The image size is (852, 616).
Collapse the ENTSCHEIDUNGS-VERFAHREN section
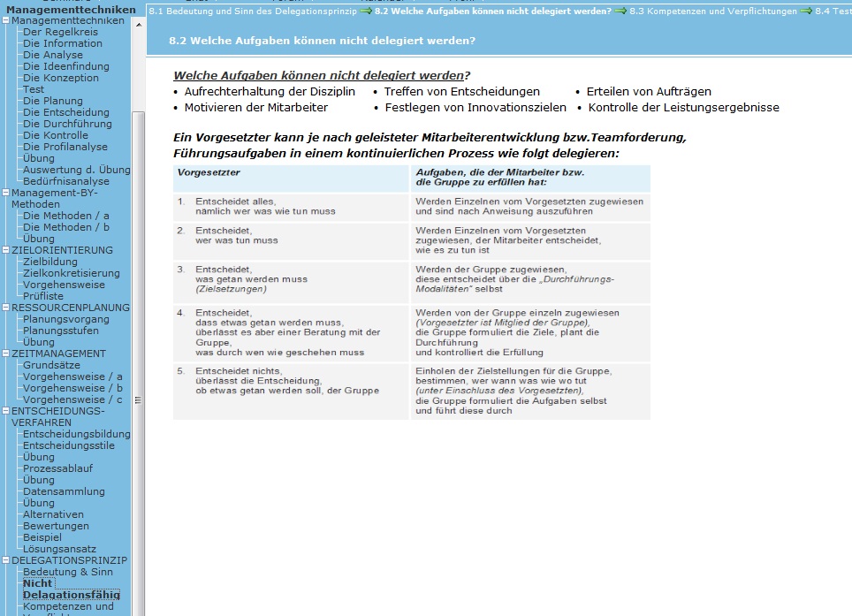[6, 411]
